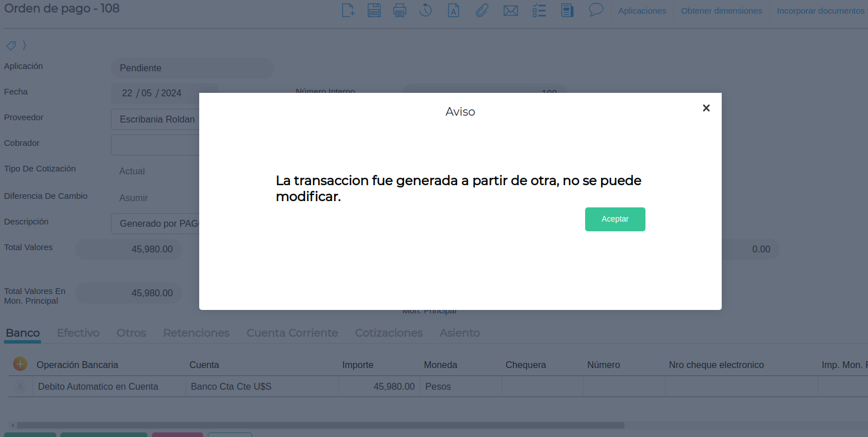The width and height of the screenshot is (868, 437).
Task: Switch to the Efectivo tab
Action: tap(78, 333)
